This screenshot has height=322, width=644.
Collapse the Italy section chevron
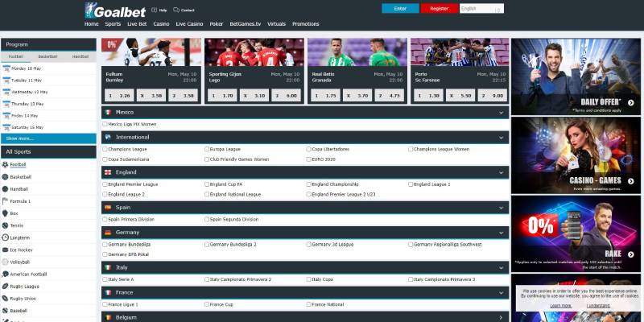pos(501,268)
